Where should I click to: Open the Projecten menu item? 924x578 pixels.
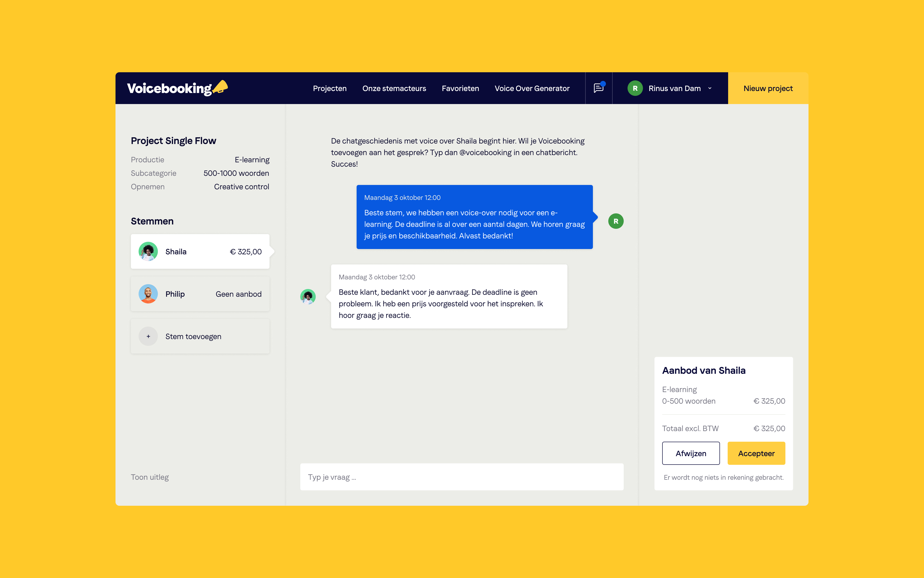[330, 88]
